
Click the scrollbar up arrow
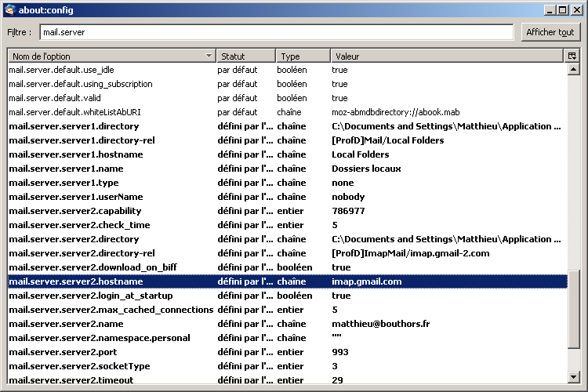(573, 69)
